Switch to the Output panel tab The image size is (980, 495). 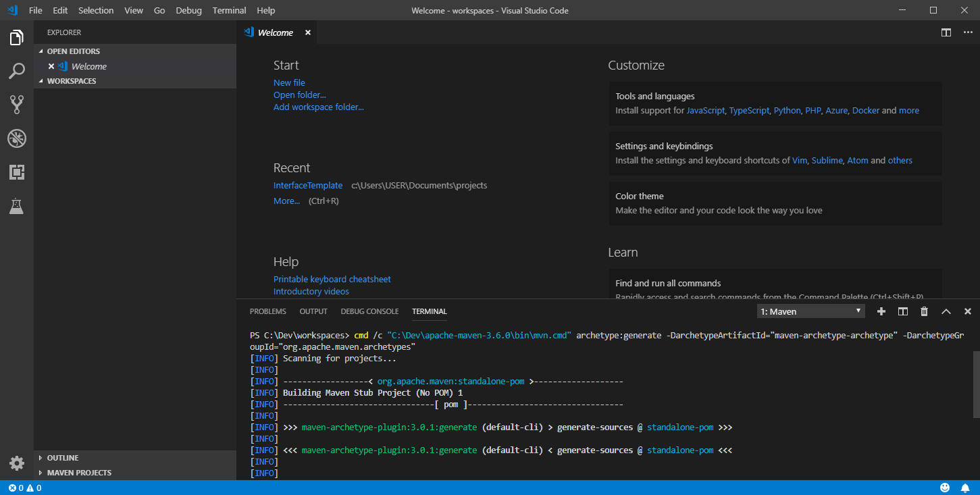click(x=313, y=311)
